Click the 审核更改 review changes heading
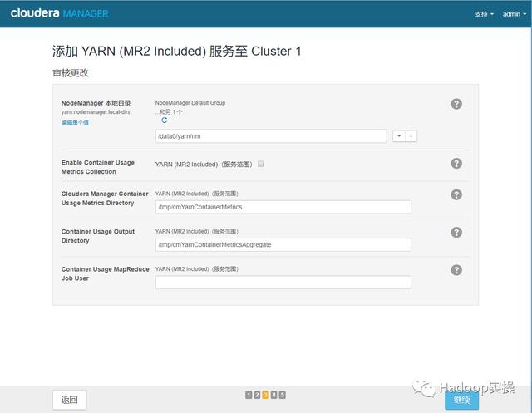Image resolution: width=532 pixels, height=413 pixels. [x=71, y=73]
